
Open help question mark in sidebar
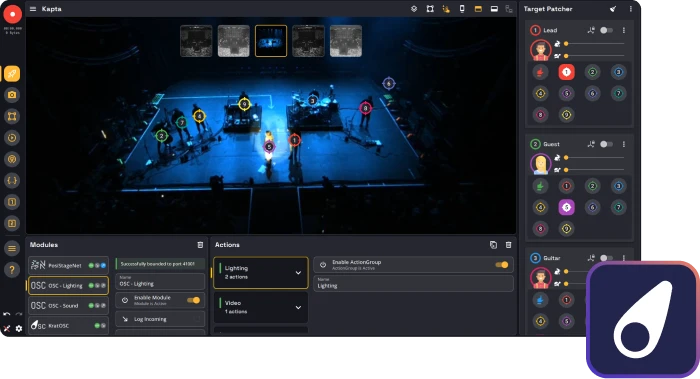tap(12, 270)
